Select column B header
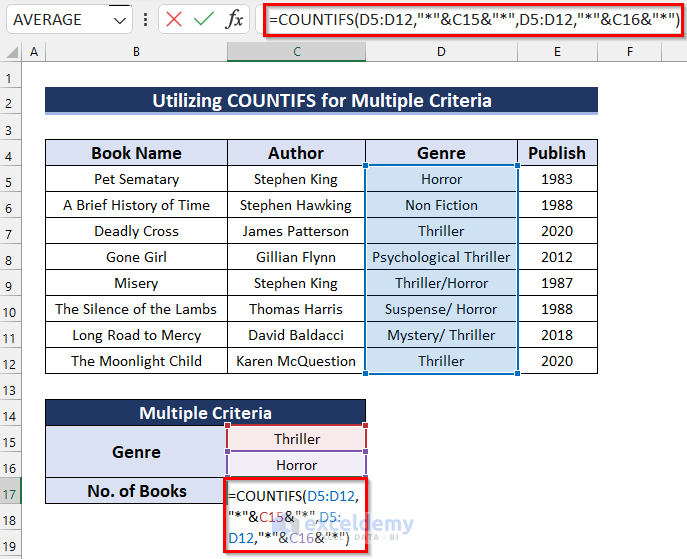 pyautogui.click(x=136, y=52)
